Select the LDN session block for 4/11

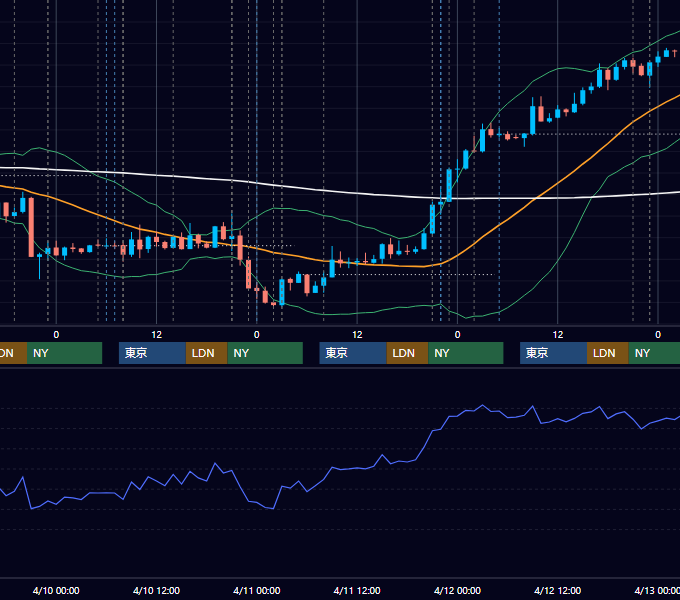(407, 353)
